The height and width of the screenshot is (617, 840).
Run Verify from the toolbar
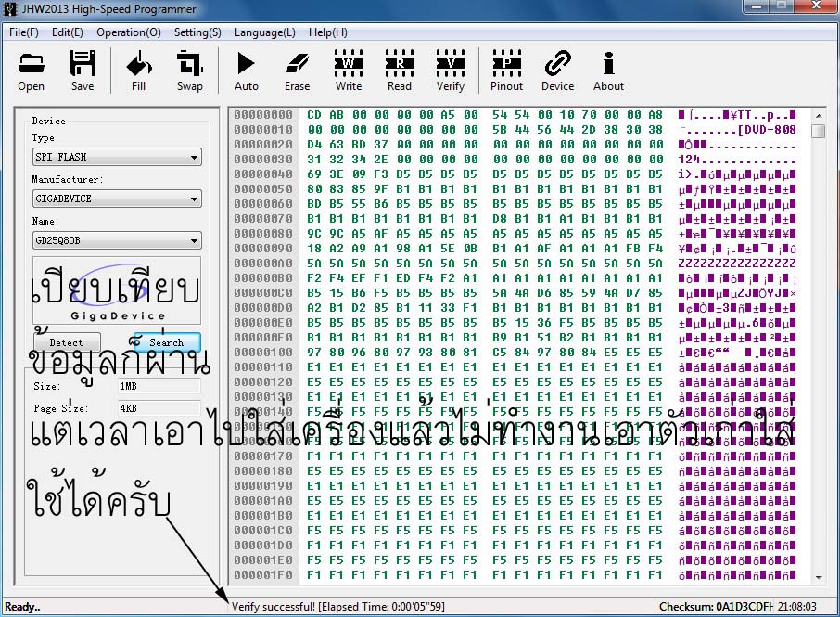click(451, 71)
